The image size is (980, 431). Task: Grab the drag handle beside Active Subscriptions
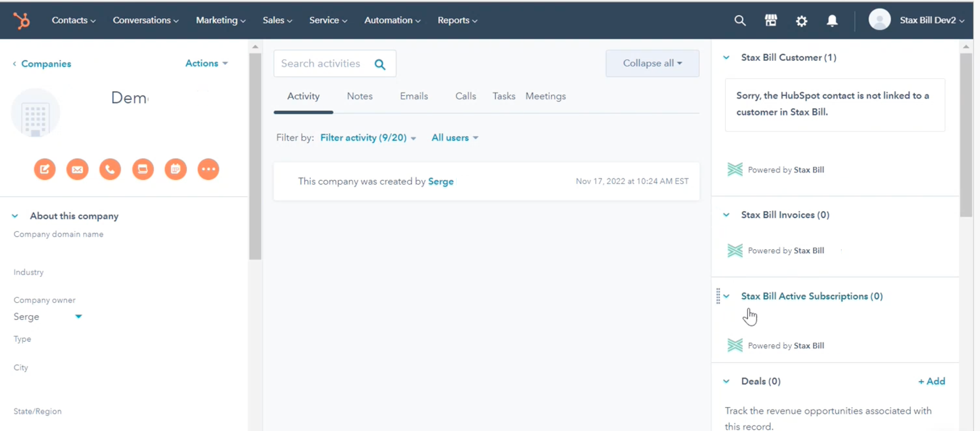[x=718, y=296]
